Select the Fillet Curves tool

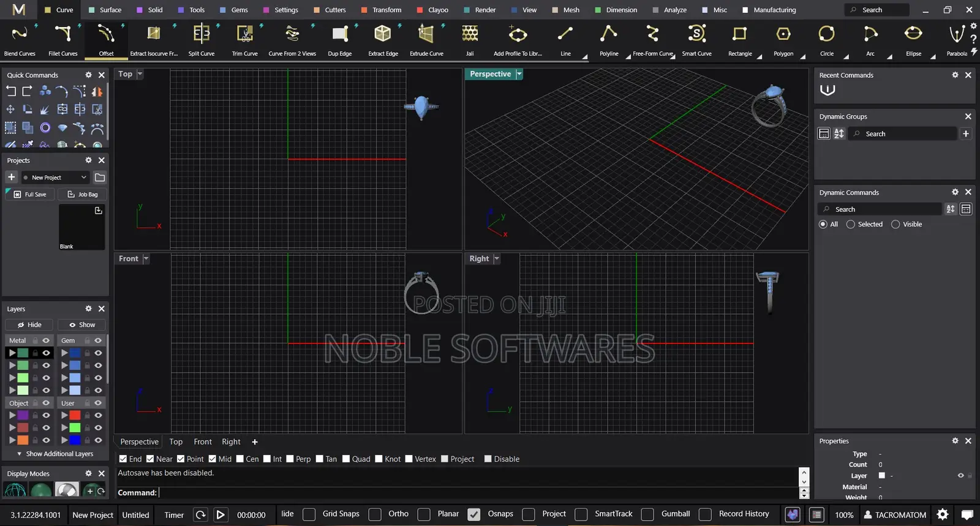point(63,40)
